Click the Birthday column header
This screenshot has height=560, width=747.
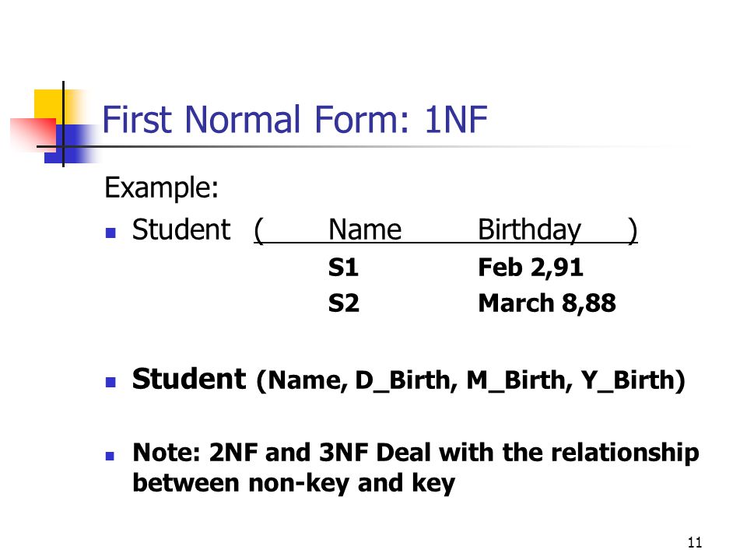click(x=529, y=230)
